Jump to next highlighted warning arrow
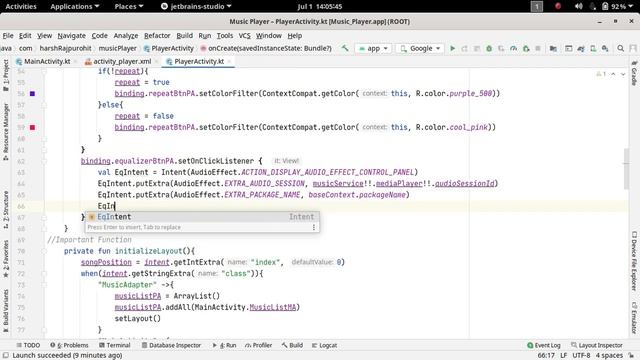Viewport: 640px width, 360px height. (x=623, y=74)
